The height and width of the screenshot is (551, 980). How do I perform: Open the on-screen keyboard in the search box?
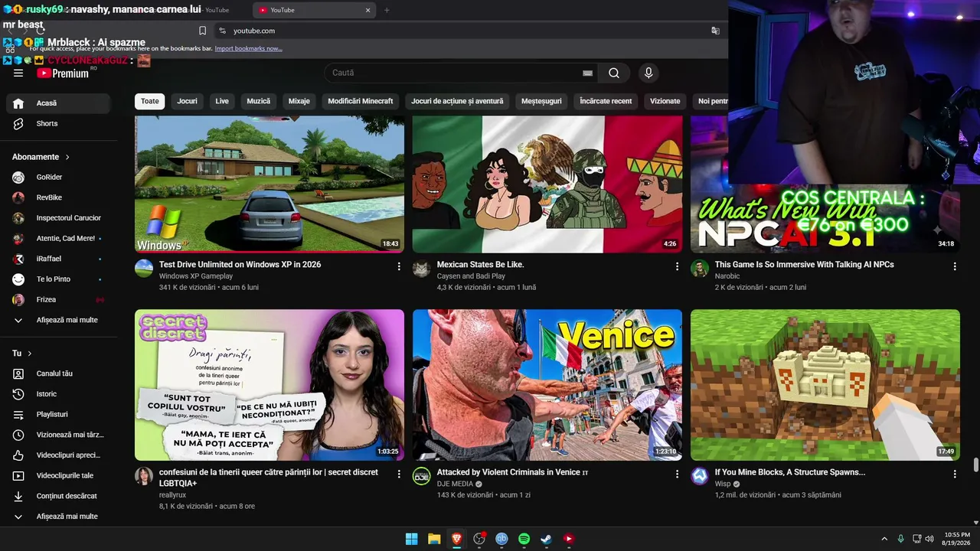[587, 73]
